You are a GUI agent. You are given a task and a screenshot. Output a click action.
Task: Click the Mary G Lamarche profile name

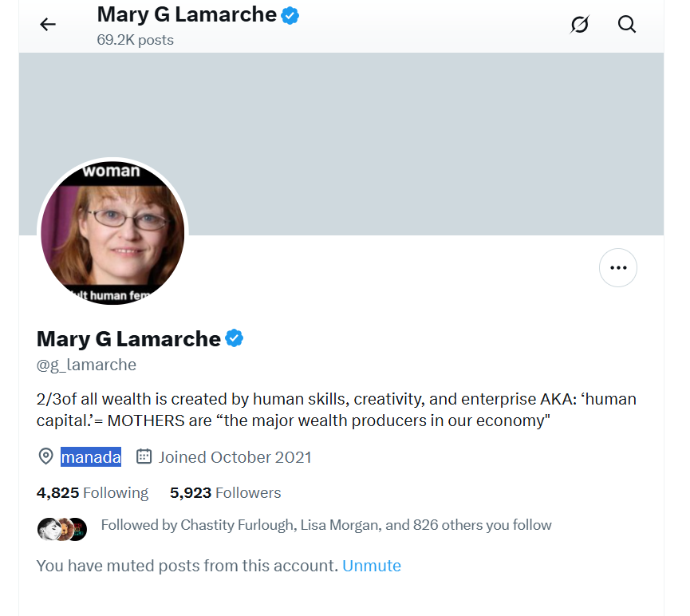click(x=128, y=338)
